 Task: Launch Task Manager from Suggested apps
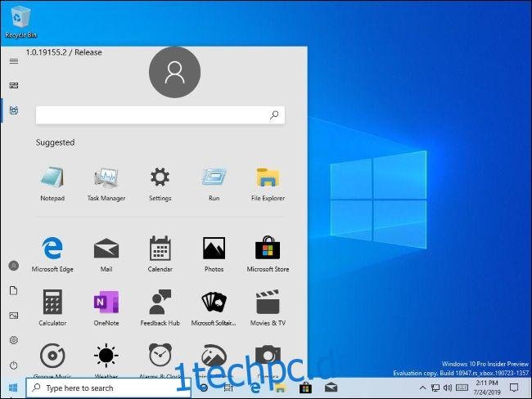[x=106, y=183]
